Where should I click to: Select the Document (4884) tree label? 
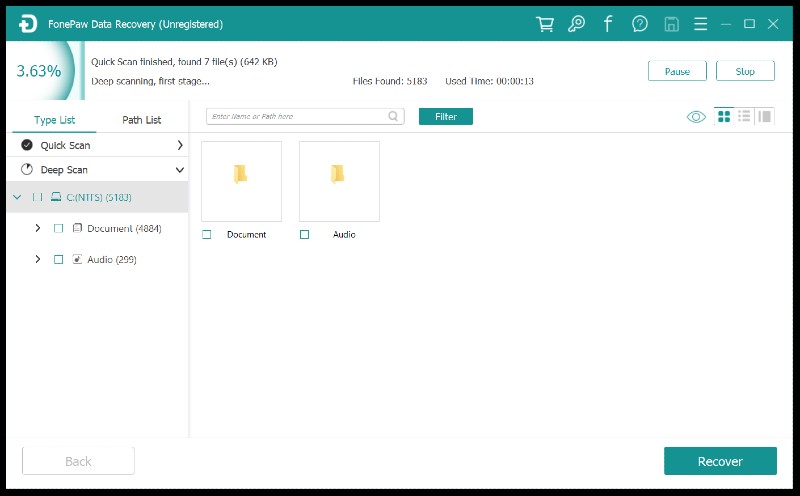pos(124,228)
